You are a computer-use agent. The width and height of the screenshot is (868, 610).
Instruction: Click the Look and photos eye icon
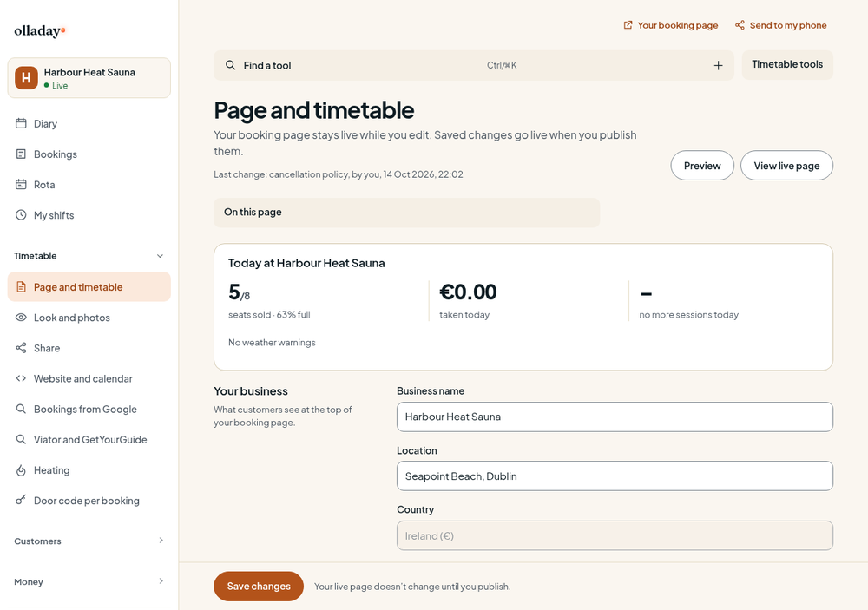coord(21,318)
